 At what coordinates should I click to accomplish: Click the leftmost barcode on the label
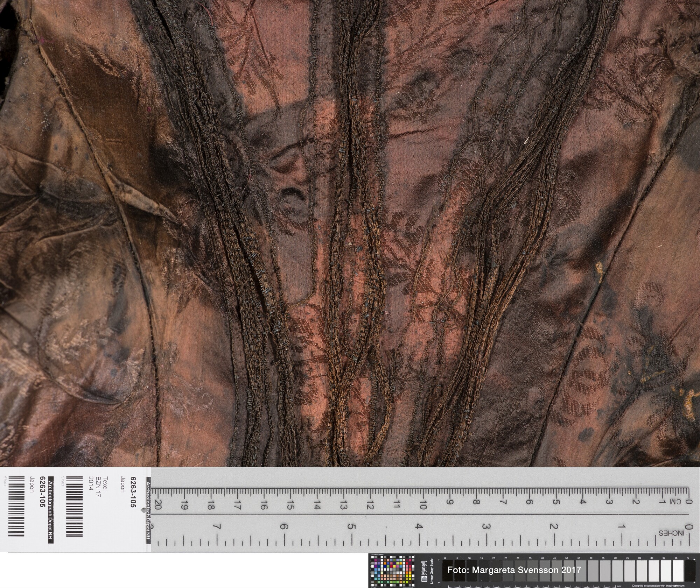16,506
